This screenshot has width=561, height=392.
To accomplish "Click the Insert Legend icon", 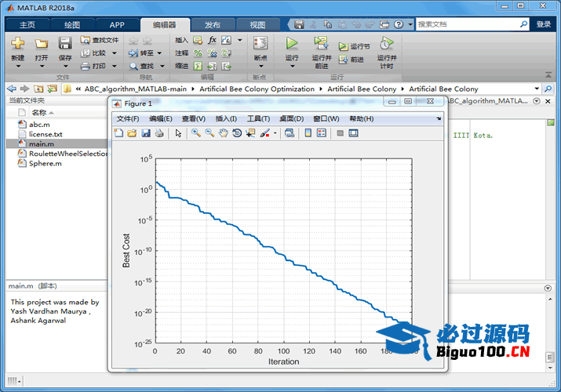I will tap(321, 133).
